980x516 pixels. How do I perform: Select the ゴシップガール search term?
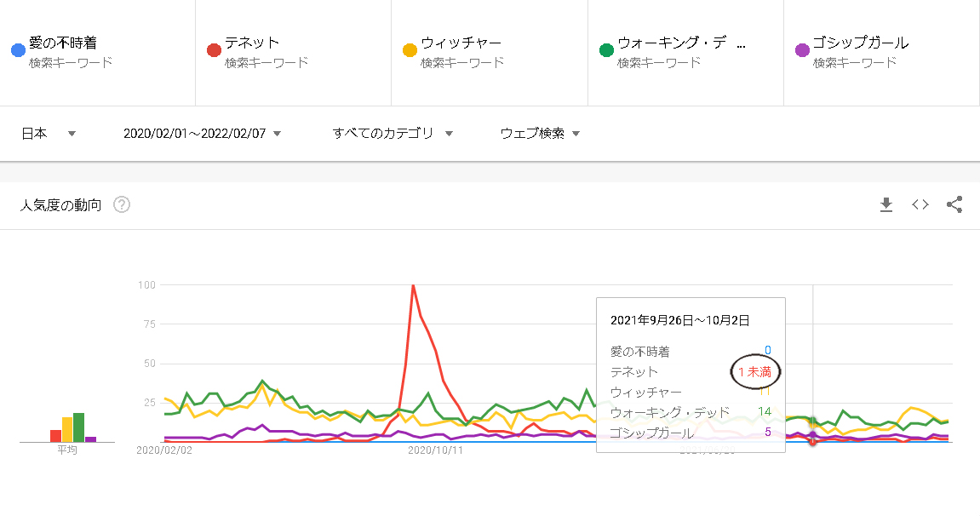(x=860, y=43)
